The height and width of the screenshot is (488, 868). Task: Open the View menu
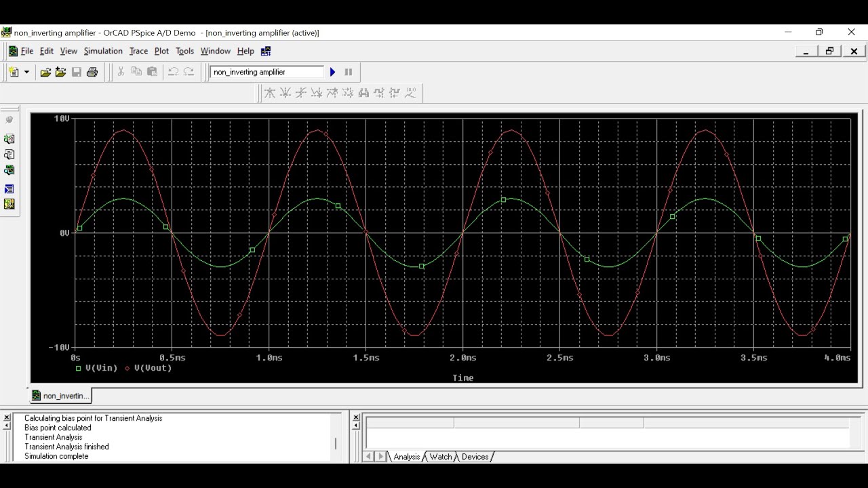pos(68,51)
